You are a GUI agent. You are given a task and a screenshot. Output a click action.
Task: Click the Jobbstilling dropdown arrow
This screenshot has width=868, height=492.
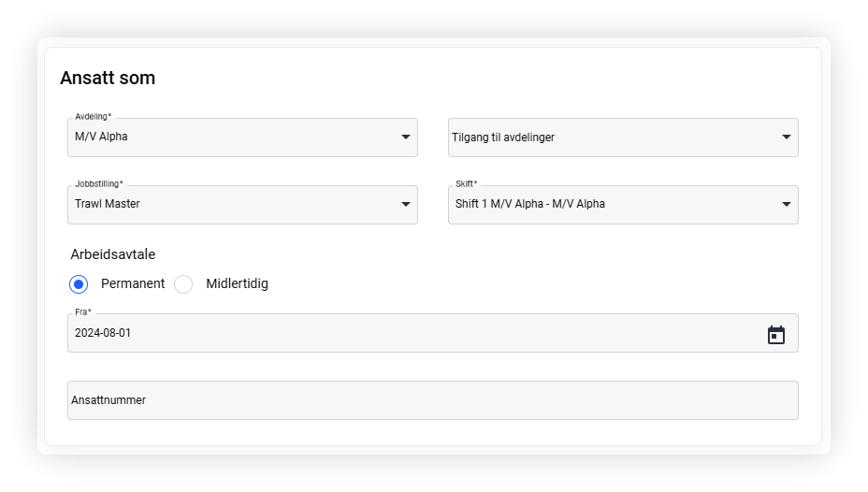(x=406, y=204)
